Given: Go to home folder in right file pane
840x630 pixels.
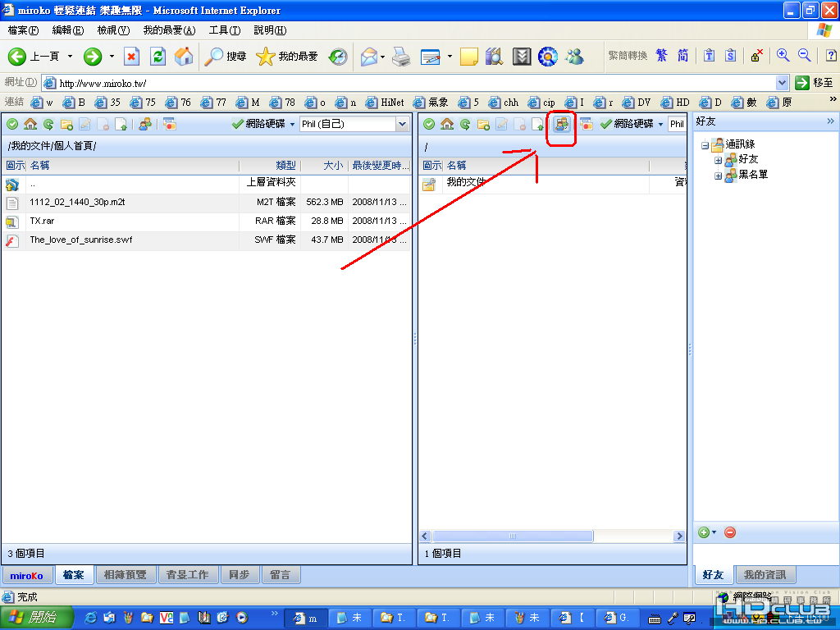Looking at the screenshot, I should click(x=447, y=125).
